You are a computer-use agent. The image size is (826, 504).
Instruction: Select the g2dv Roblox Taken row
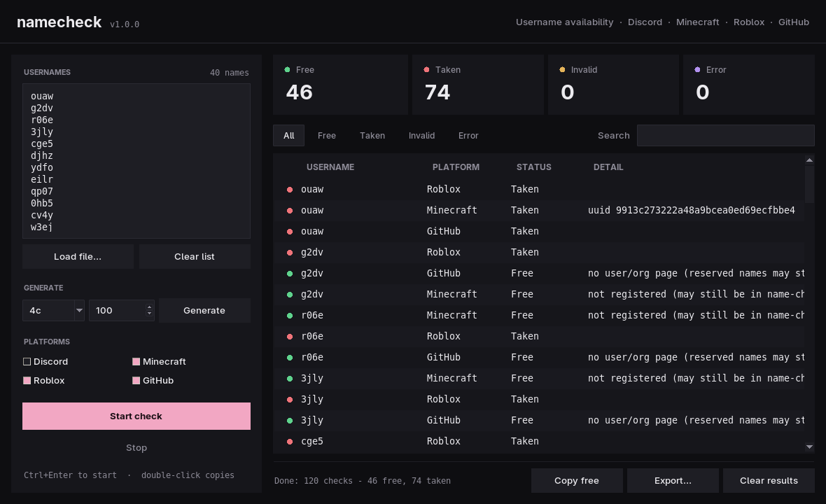coord(539,252)
